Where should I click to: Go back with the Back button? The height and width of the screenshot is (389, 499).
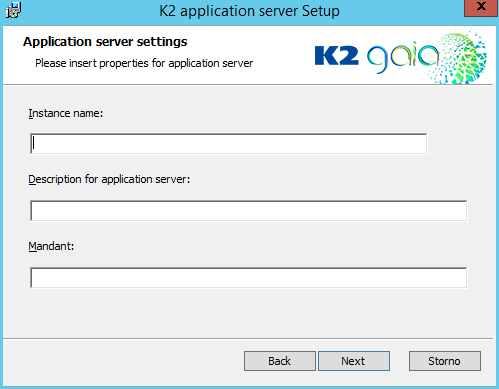(x=280, y=361)
